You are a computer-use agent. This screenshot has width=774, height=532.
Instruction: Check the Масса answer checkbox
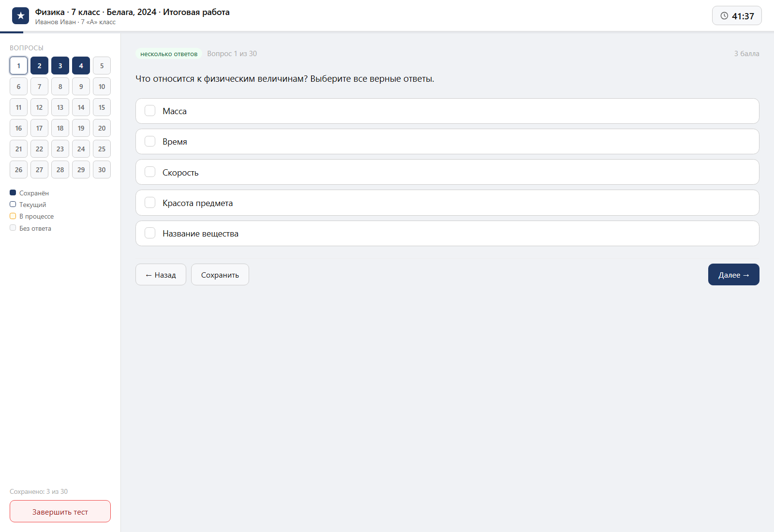click(150, 111)
